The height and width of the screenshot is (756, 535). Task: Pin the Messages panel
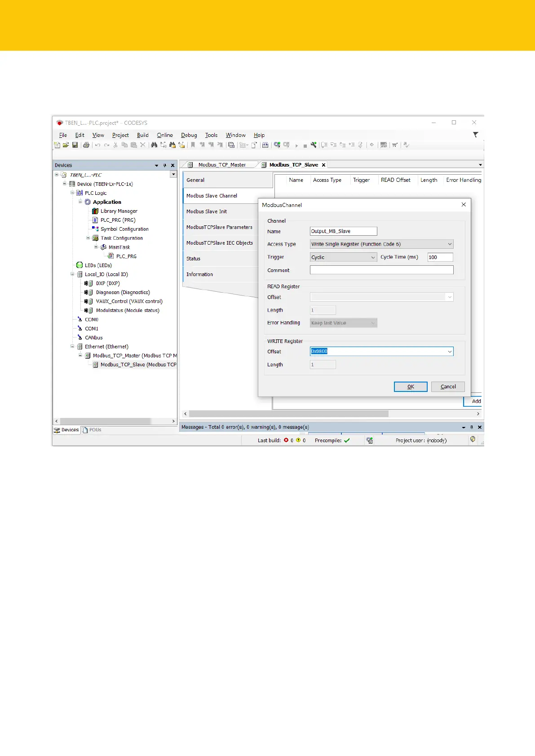472,427
